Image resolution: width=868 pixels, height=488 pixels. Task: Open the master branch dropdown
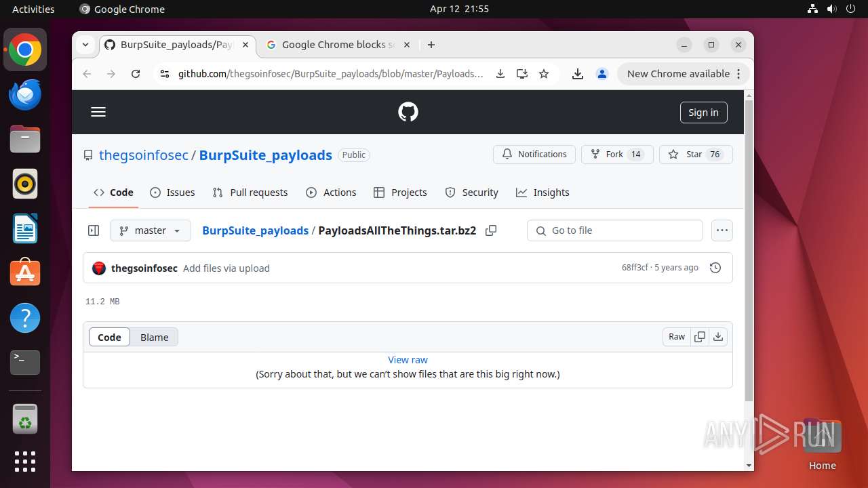pyautogui.click(x=151, y=230)
